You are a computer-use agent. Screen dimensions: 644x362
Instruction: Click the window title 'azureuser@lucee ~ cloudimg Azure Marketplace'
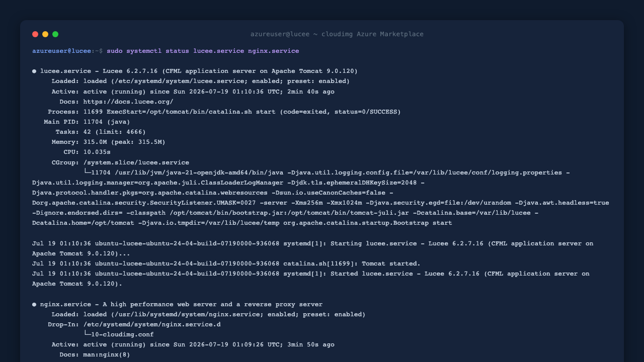[x=337, y=34]
